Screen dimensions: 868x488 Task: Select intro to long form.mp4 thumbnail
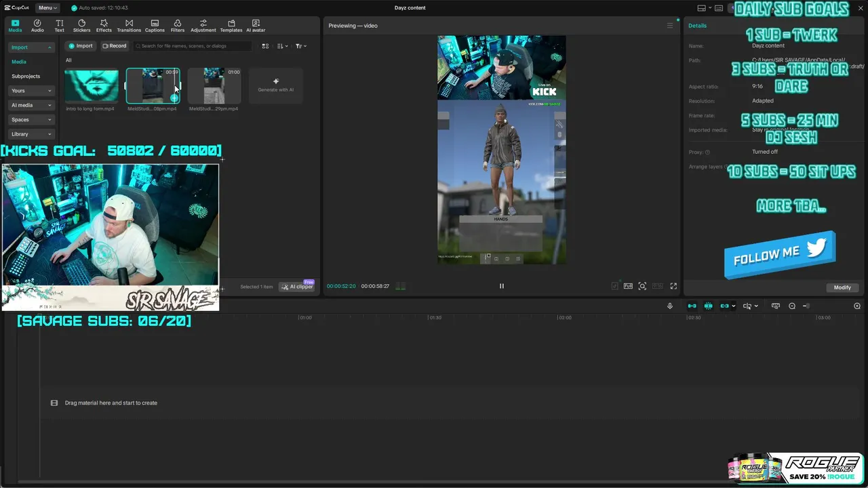pos(92,86)
